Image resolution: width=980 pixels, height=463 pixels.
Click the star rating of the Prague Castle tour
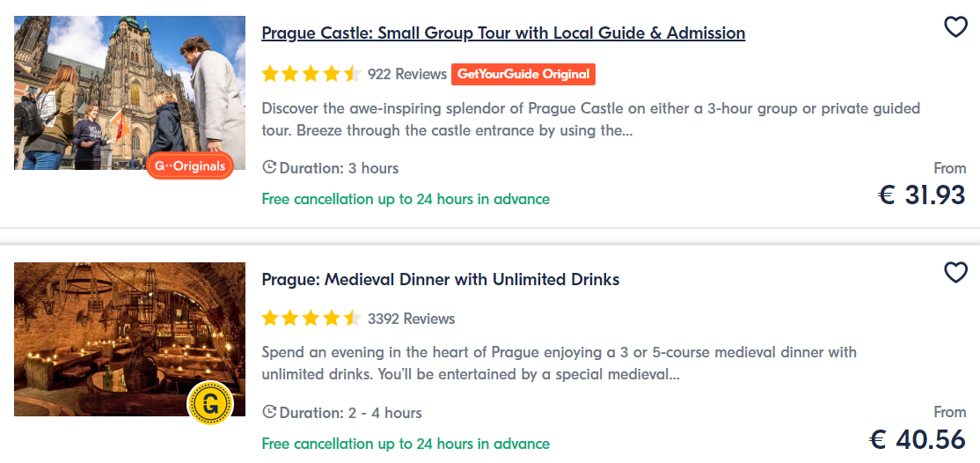click(311, 74)
